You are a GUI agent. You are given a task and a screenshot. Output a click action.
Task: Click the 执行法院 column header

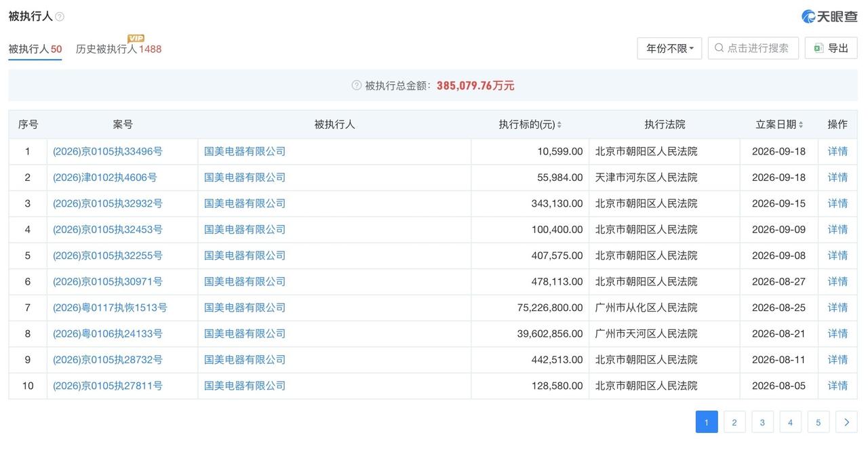(665, 125)
